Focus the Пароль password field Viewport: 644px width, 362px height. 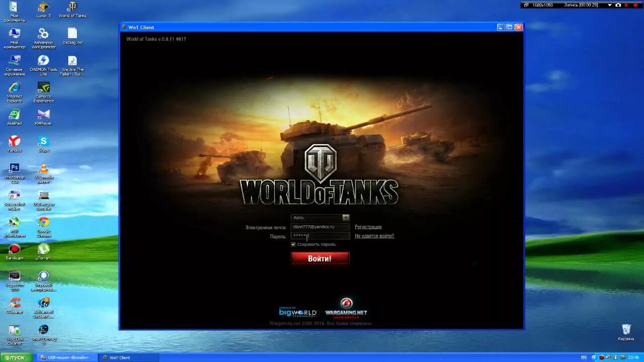point(320,236)
